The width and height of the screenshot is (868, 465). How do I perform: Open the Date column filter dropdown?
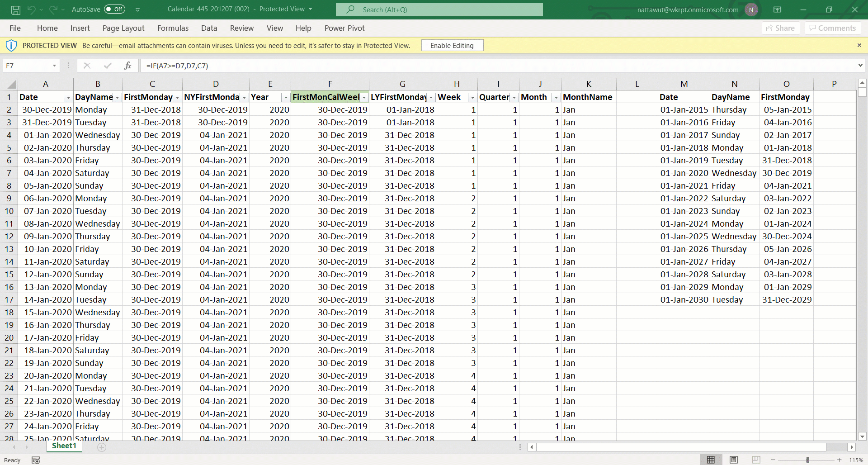(68, 98)
